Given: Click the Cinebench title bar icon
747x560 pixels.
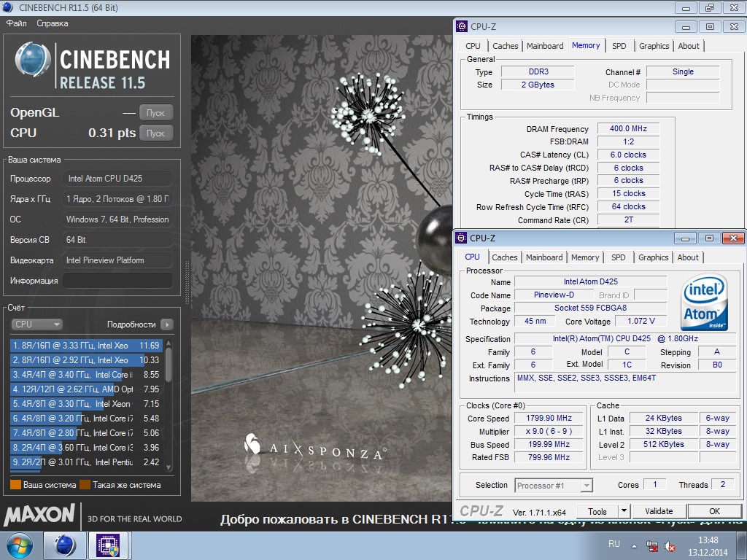Looking at the screenshot, I should (x=7, y=7).
